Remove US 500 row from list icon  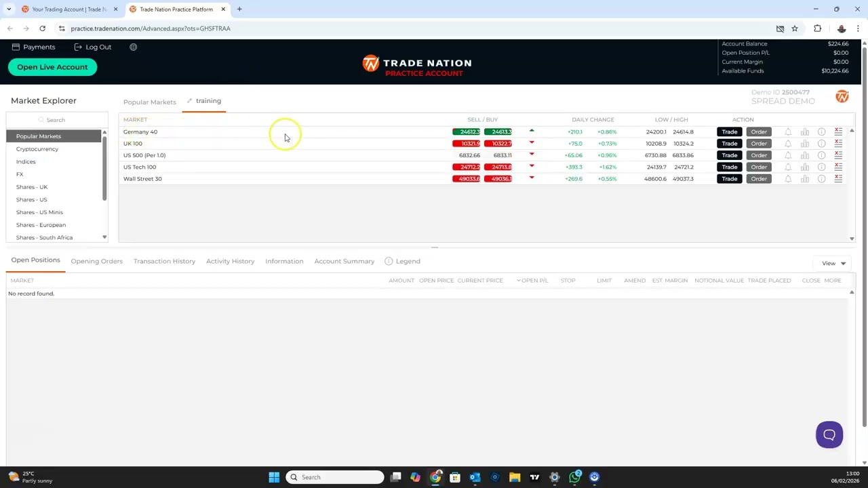click(x=838, y=155)
